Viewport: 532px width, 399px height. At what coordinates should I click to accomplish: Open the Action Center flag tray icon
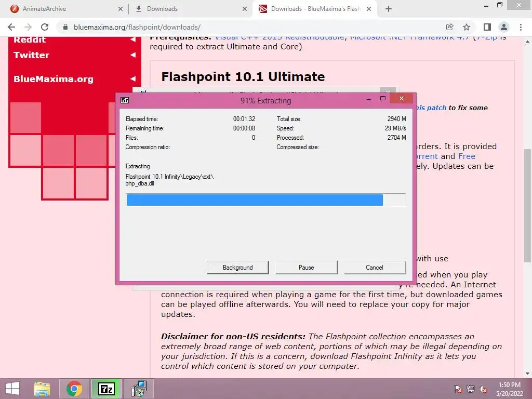click(x=458, y=389)
